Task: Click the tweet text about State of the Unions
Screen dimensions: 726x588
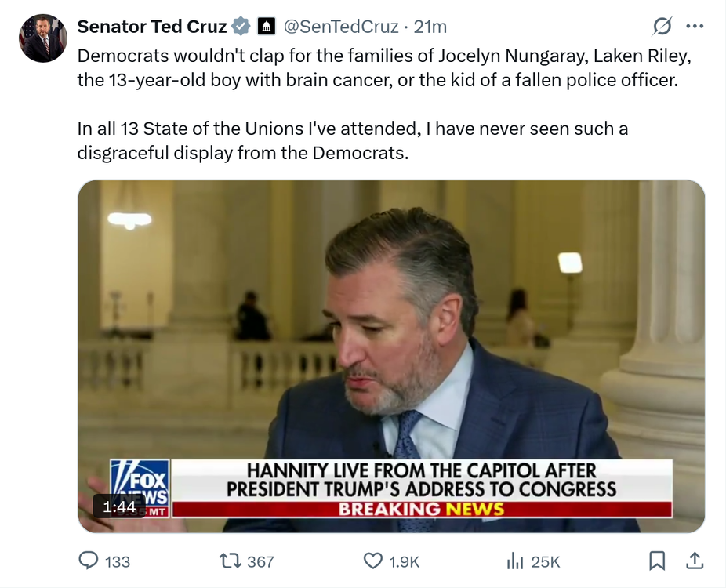Action: [x=352, y=140]
